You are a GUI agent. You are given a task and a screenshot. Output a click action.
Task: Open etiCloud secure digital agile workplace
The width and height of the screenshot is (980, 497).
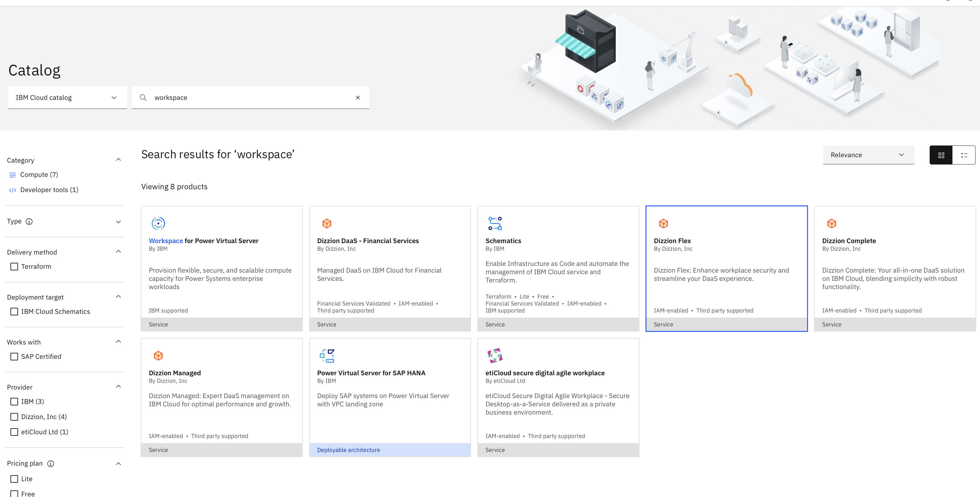click(545, 373)
